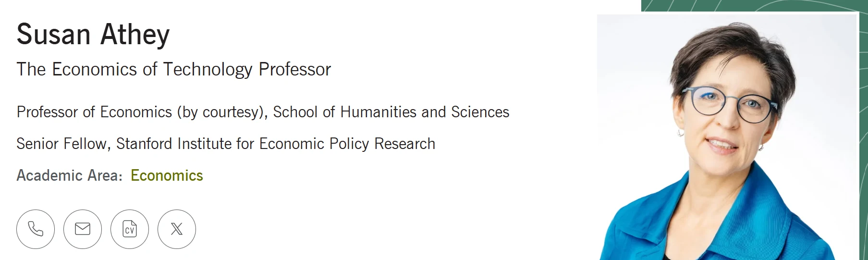Click the word Technology in the title

(x=208, y=70)
